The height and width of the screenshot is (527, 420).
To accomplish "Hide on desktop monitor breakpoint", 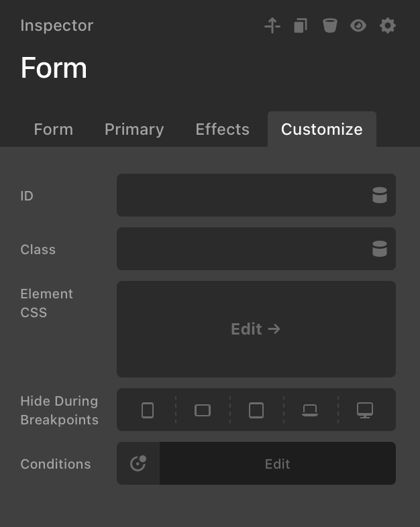I will pos(365,410).
